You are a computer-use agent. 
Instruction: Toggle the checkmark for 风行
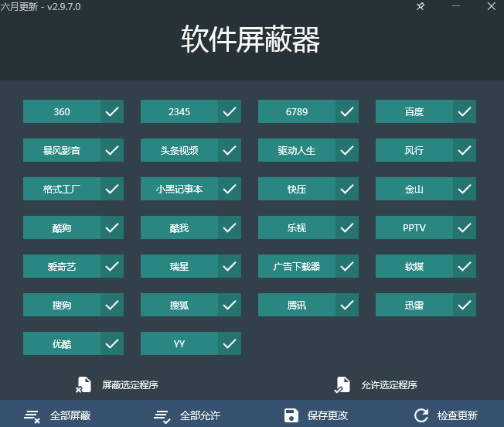tap(465, 150)
